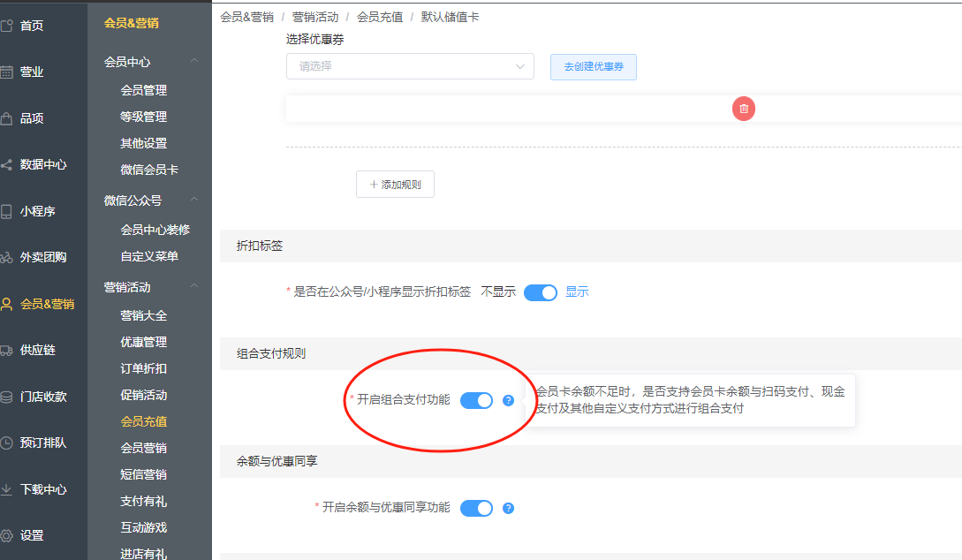Collapse the 微信公众号 section
Viewport: 962px width, 560px height.
pyautogui.click(x=194, y=200)
